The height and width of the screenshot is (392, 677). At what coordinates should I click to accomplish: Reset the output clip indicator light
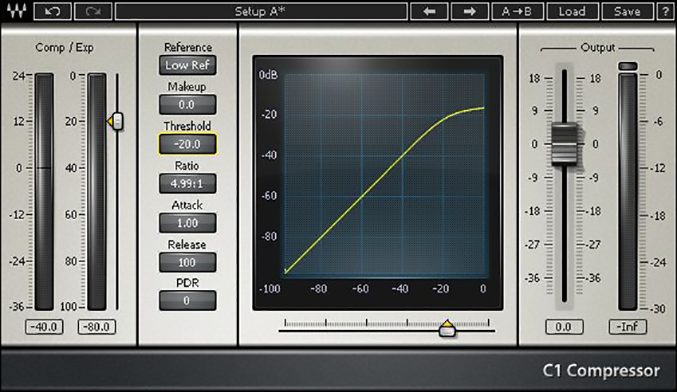(x=628, y=66)
